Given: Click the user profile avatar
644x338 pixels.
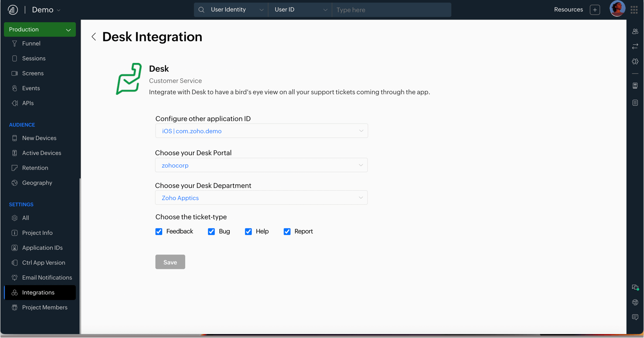Looking at the screenshot, I should coord(617,9).
